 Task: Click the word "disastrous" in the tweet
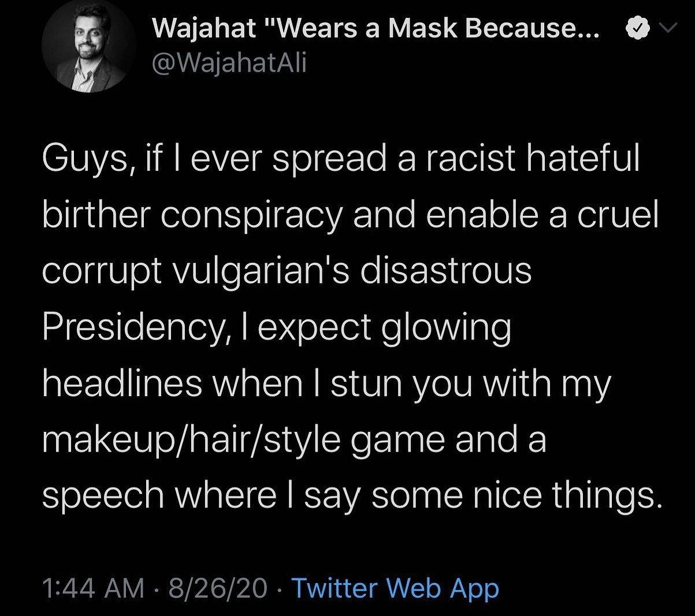(445, 271)
